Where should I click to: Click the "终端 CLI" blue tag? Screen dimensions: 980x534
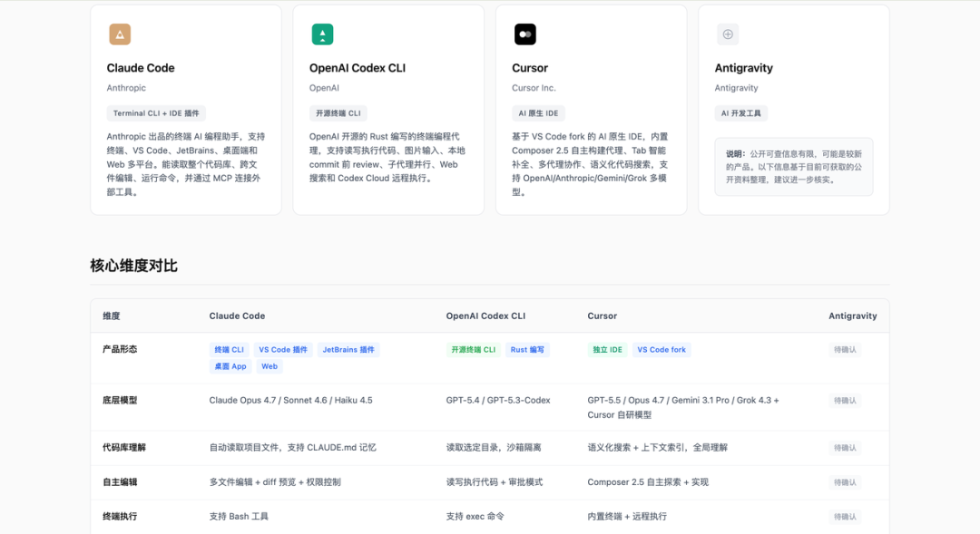pos(230,350)
